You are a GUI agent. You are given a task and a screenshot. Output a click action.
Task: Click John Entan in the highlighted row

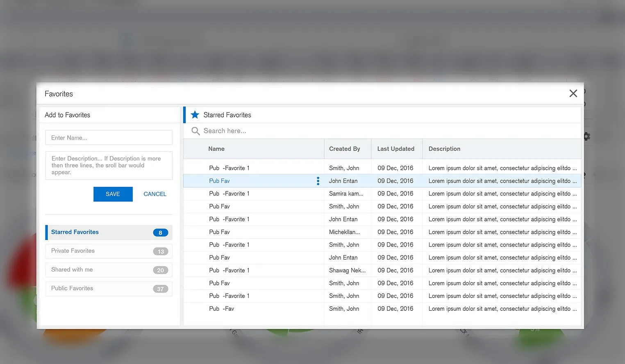[x=343, y=181]
